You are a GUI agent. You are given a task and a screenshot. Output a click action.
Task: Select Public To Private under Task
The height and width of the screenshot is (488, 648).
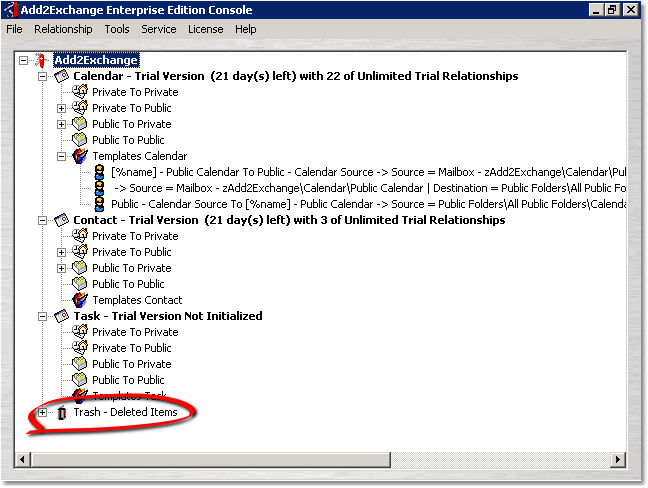(x=131, y=364)
